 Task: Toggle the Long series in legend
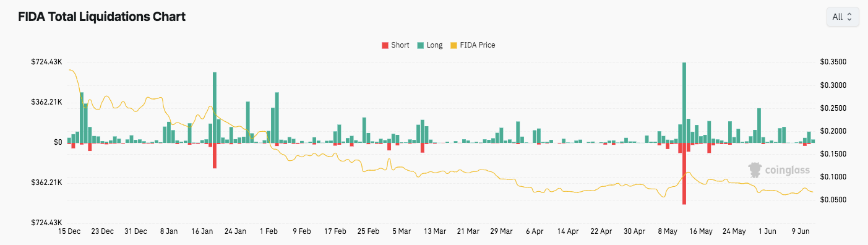tap(429, 45)
